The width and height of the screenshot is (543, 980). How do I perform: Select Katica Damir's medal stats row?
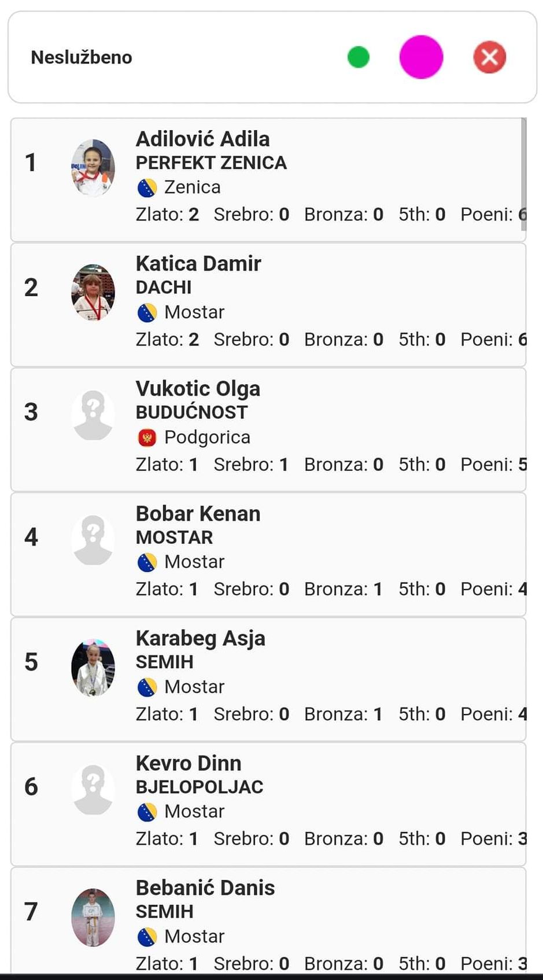pyautogui.click(x=331, y=340)
